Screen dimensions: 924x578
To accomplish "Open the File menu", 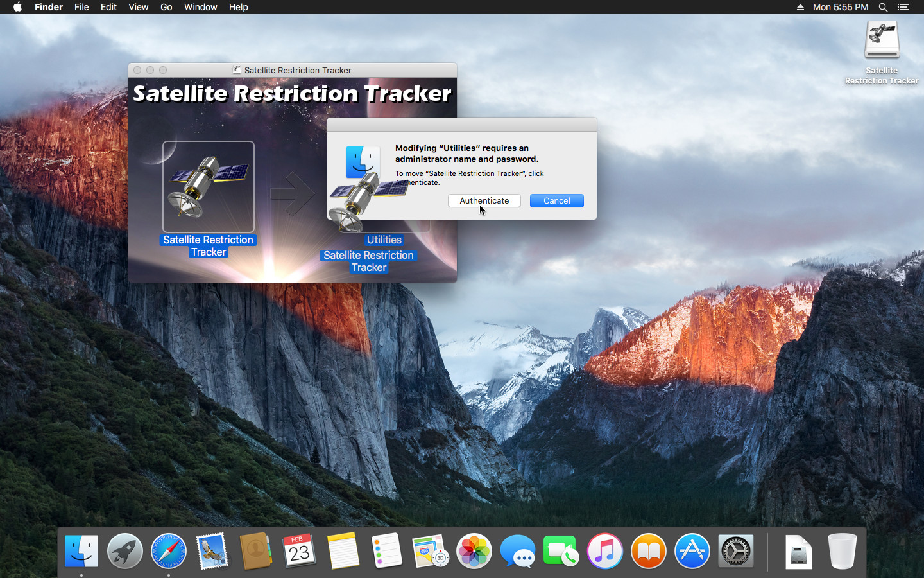I will click(81, 7).
